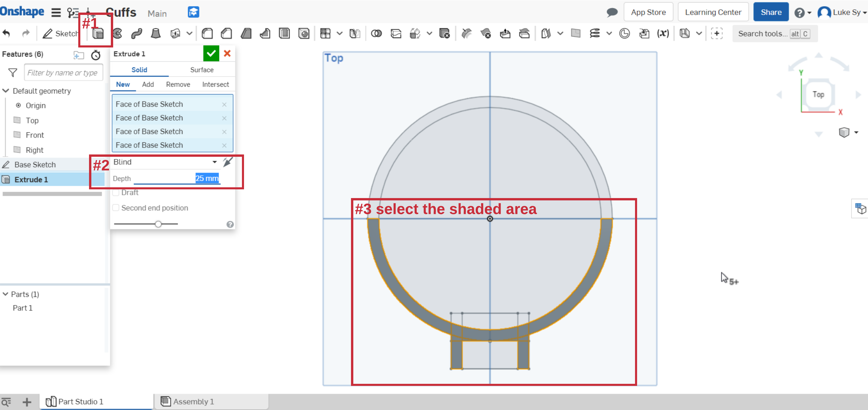Image resolution: width=868 pixels, height=410 pixels.
Task: Click the Depth value field
Action: click(177, 178)
